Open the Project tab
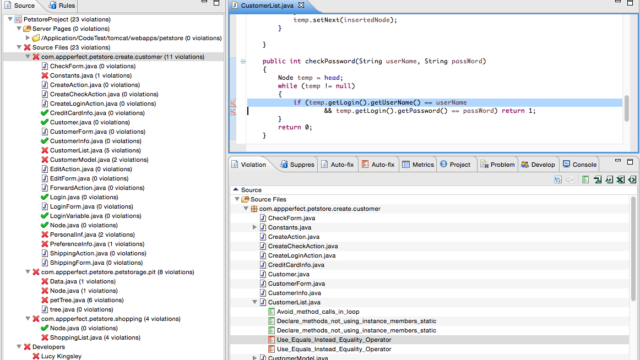 pos(456,164)
